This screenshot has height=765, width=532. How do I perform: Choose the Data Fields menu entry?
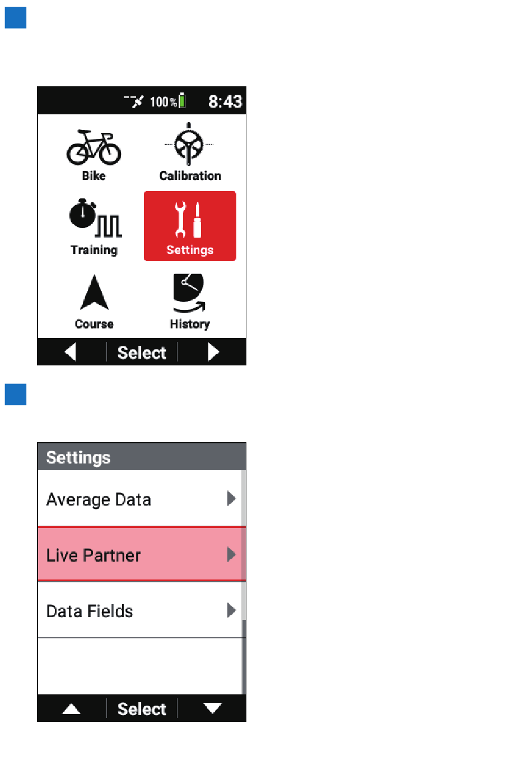[x=139, y=610]
